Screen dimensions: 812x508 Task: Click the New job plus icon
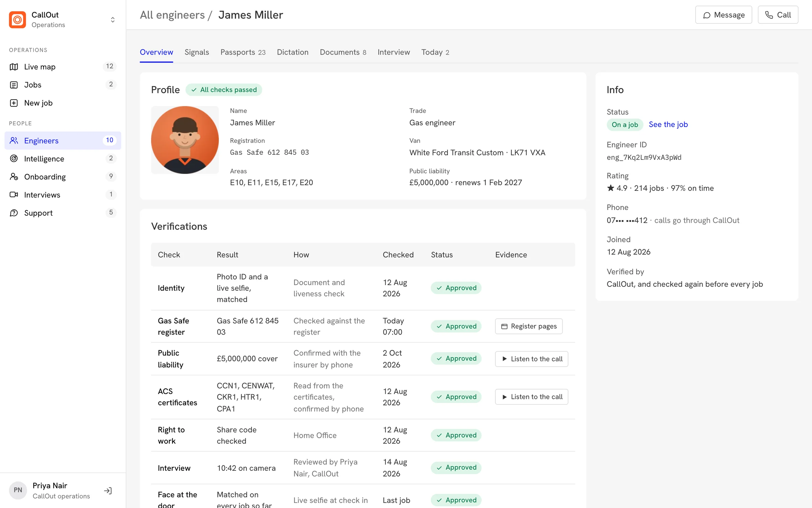point(14,103)
